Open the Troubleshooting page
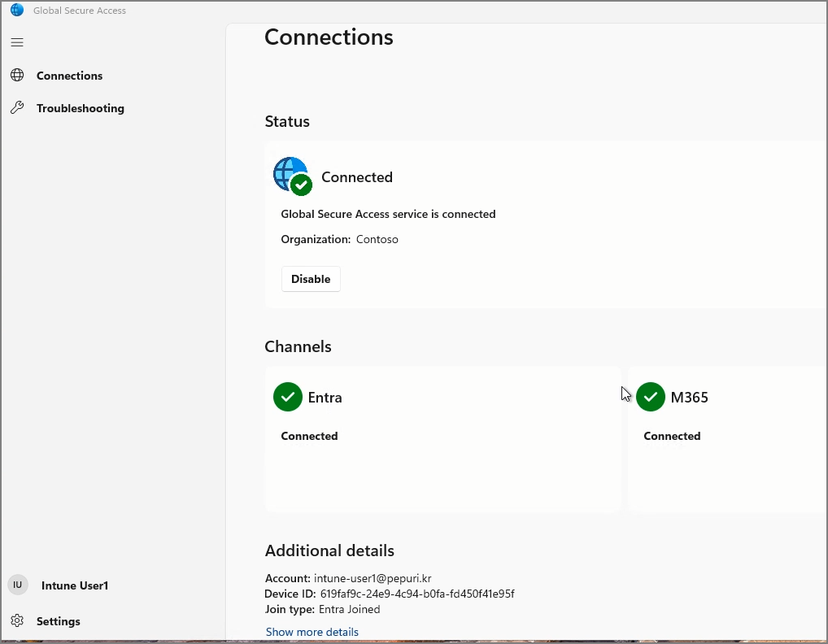828x644 pixels. (81, 108)
